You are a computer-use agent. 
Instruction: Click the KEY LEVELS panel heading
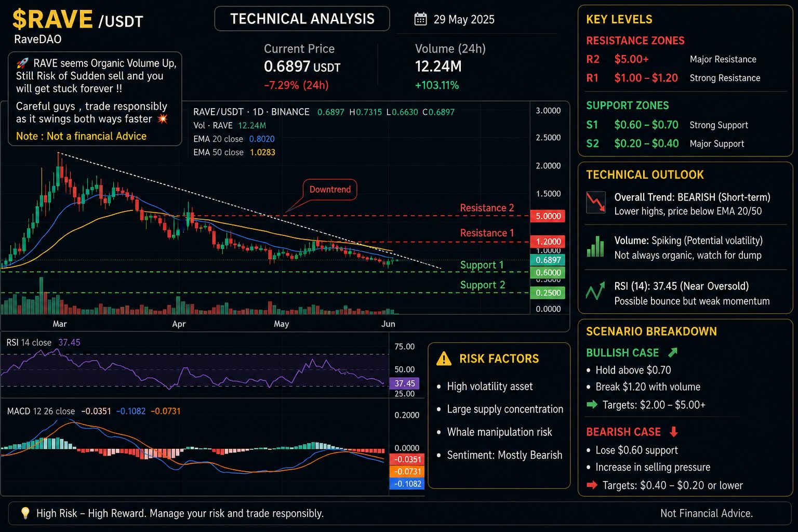[x=619, y=20]
